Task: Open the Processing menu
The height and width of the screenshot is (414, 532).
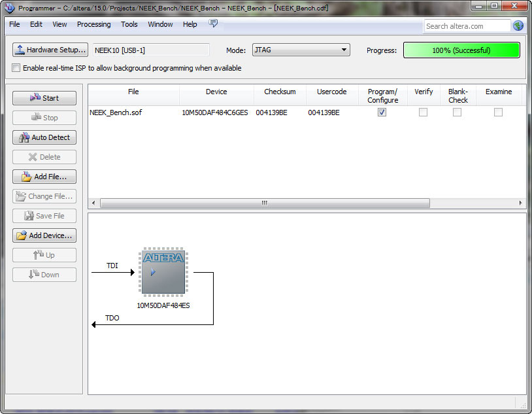Action: pyautogui.click(x=93, y=24)
